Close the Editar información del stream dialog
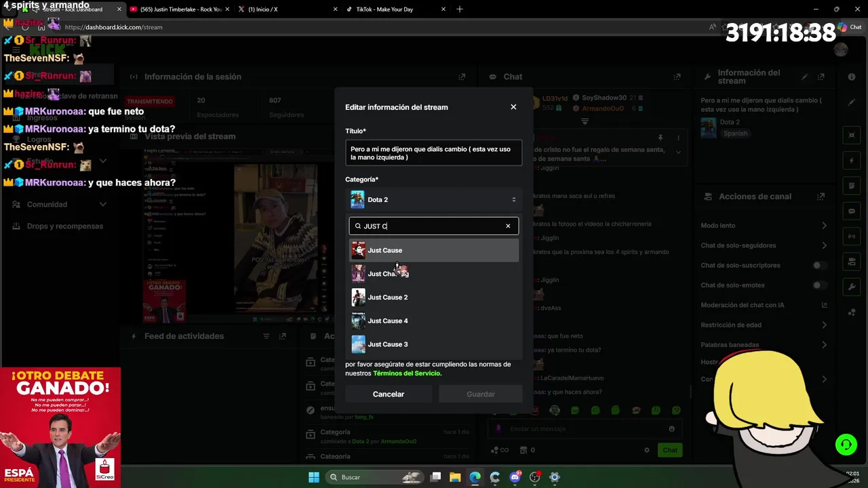Image resolution: width=868 pixels, height=488 pixels. 513,107
